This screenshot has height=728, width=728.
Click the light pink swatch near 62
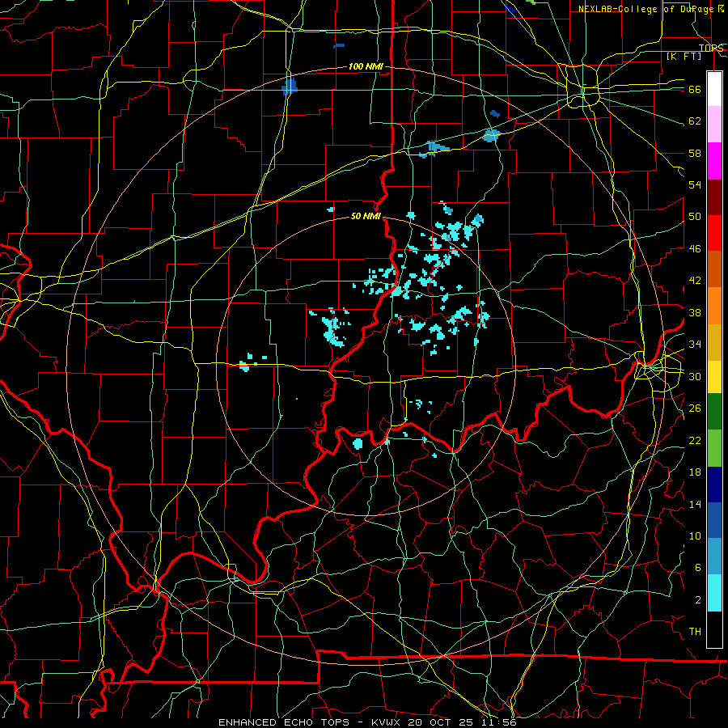pos(714,125)
